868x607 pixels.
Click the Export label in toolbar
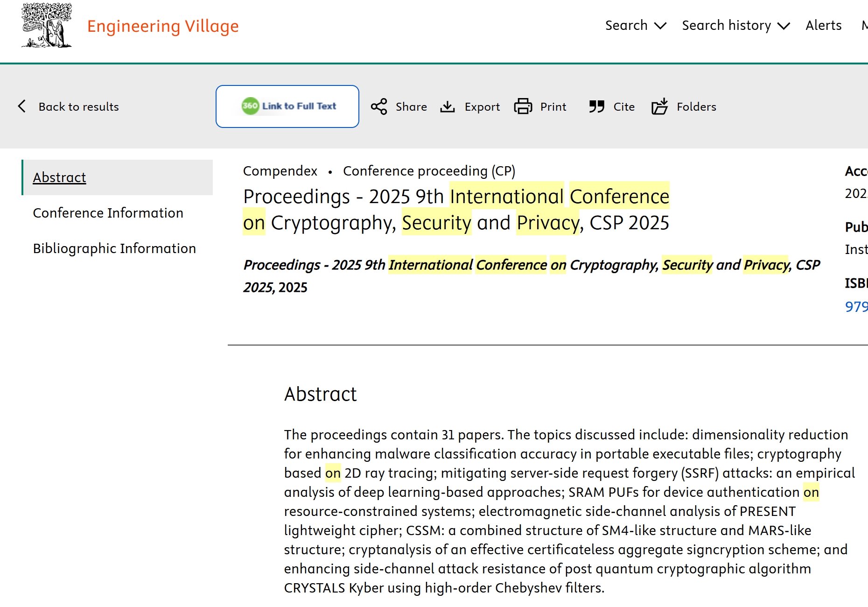click(x=482, y=107)
